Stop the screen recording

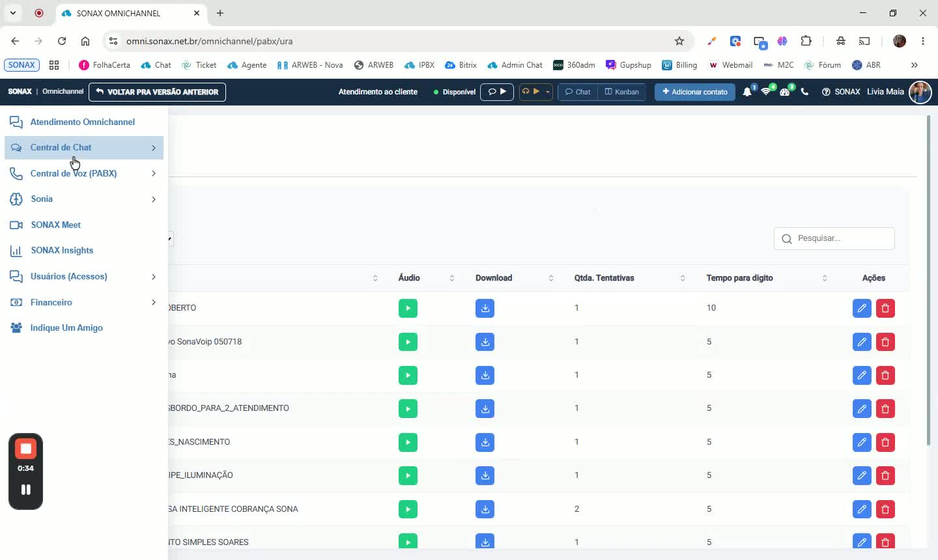[x=25, y=449]
